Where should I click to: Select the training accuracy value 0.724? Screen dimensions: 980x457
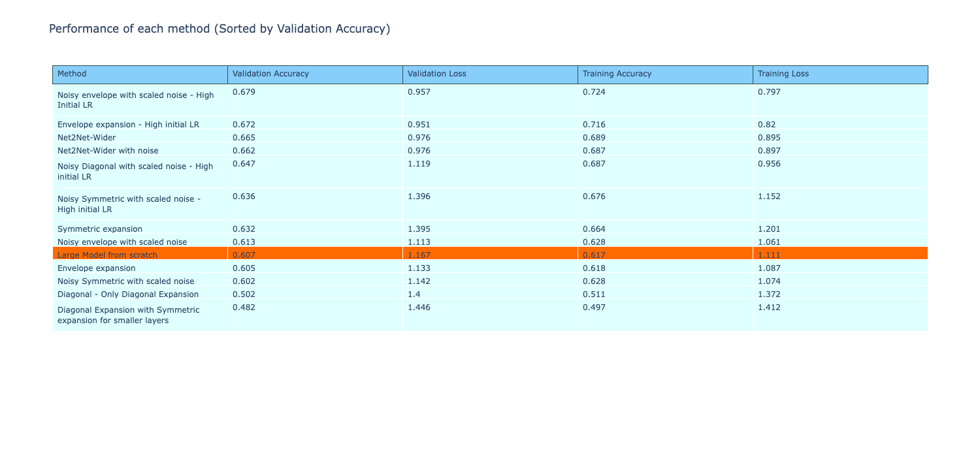594,91
